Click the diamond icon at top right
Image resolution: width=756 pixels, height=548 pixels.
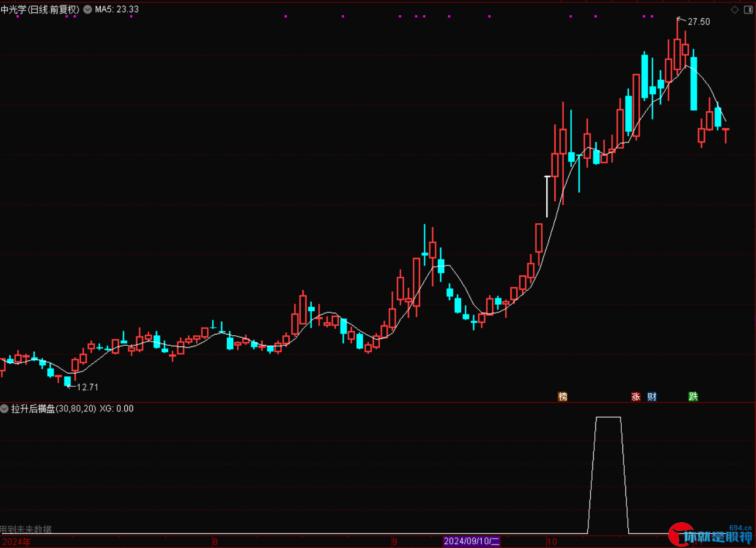[734, 9]
